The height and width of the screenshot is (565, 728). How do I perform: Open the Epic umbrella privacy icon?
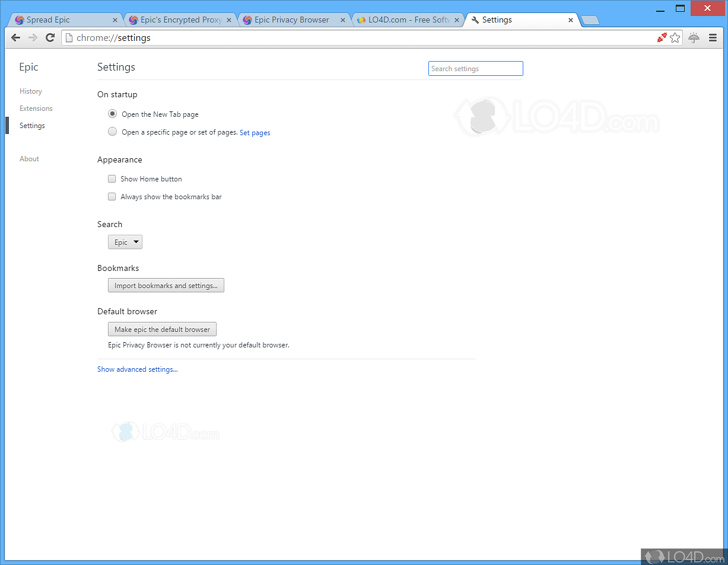click(x=694, y=38)
